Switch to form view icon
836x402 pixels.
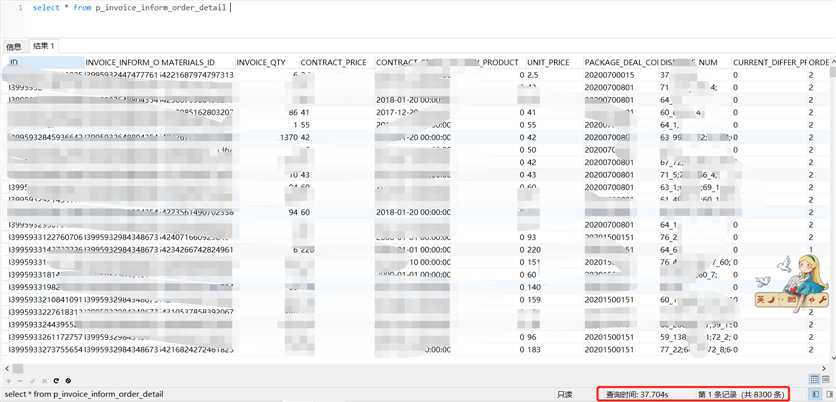pos(825,380)
